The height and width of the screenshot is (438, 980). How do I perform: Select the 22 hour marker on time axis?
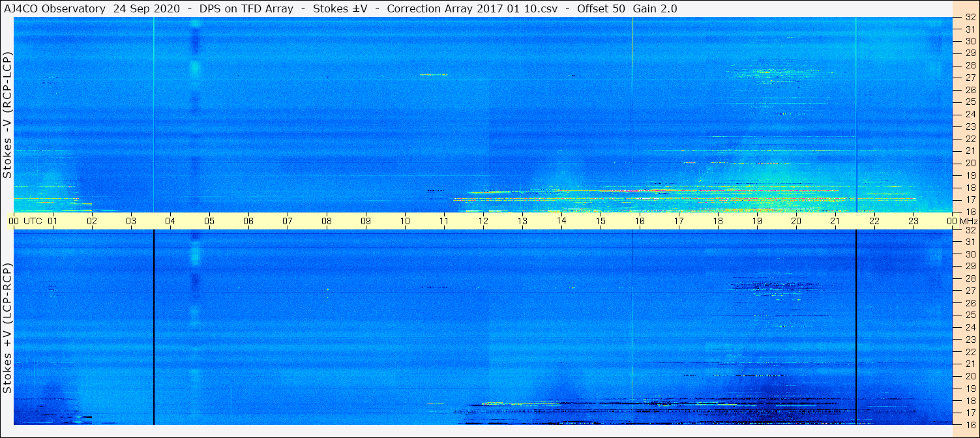874,221
